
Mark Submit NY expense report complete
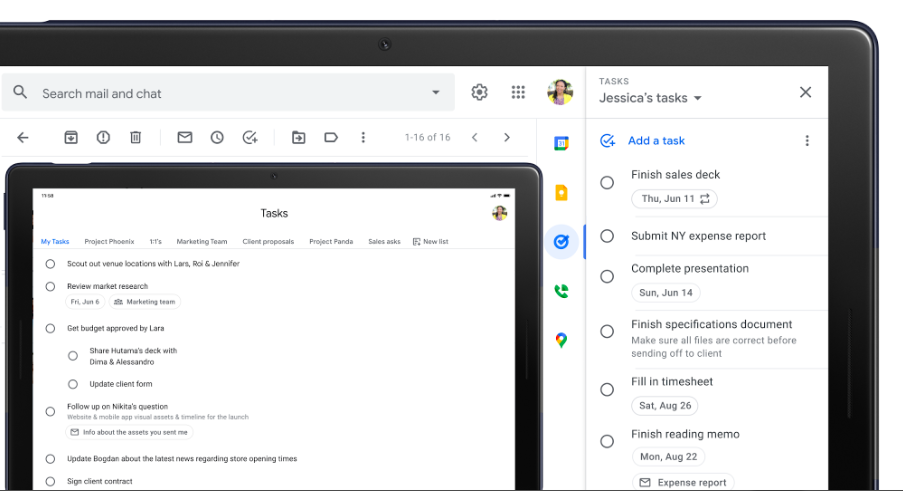coord(607,236)
